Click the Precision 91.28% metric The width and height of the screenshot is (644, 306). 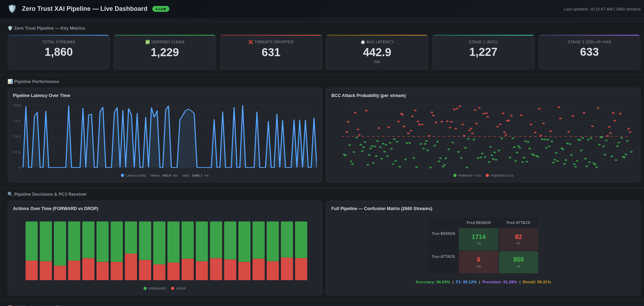(x=500, y=282)
